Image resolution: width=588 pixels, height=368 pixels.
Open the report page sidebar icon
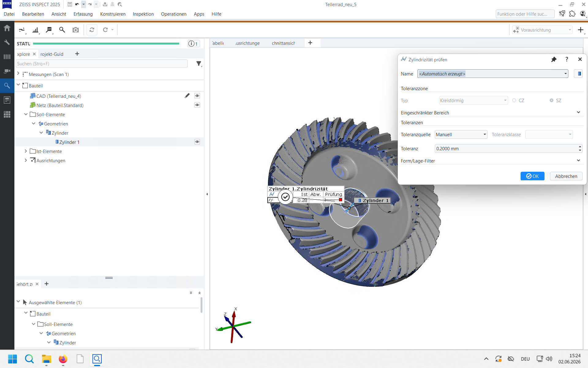[7, 100]
